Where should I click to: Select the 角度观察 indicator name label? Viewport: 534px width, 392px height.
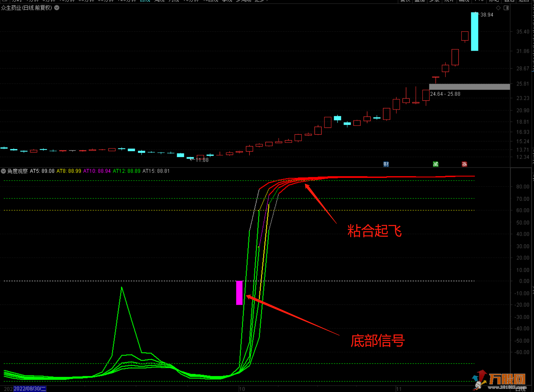coord(17,171)
